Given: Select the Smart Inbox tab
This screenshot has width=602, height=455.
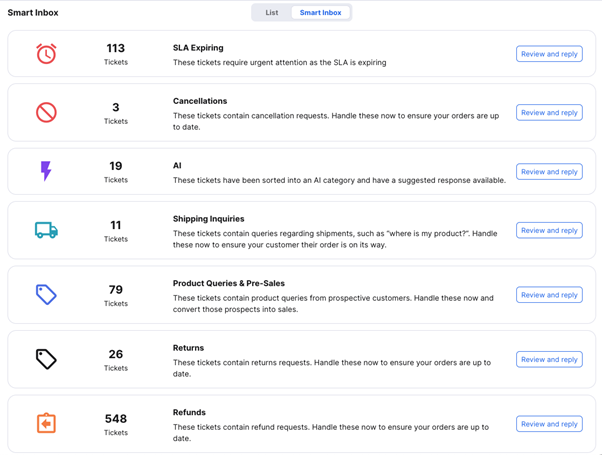Looking at the screenshot, I should pyautogui.click(x=320, y=13).
